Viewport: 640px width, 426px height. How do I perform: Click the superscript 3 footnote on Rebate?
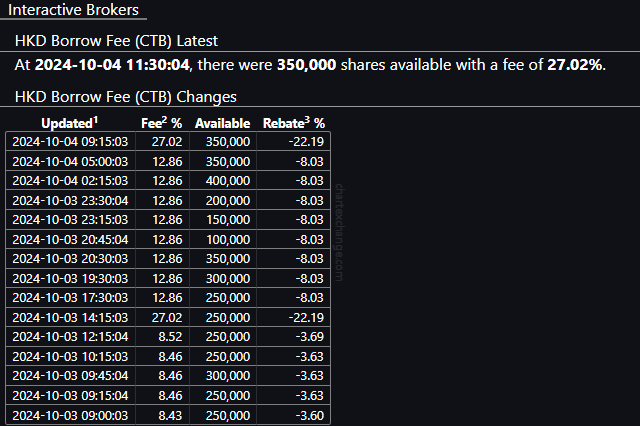[307, 120]
